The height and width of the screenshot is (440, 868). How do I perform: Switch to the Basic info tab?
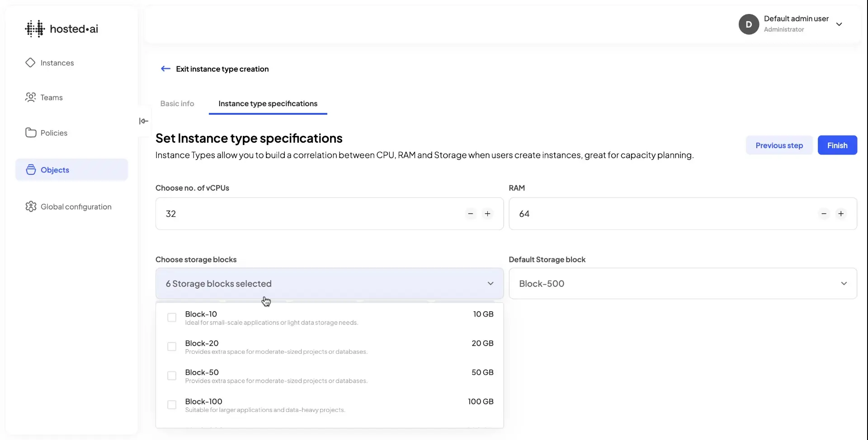point(177,103)
